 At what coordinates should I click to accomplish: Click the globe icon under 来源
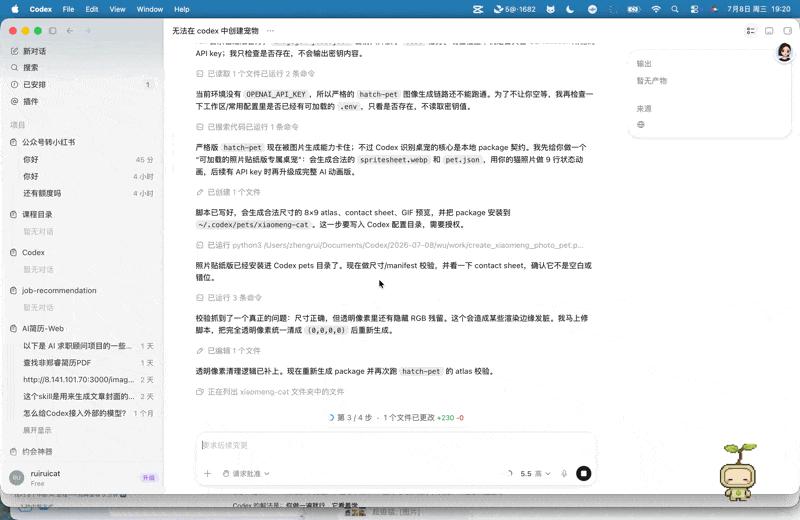(x=641, y=125)
